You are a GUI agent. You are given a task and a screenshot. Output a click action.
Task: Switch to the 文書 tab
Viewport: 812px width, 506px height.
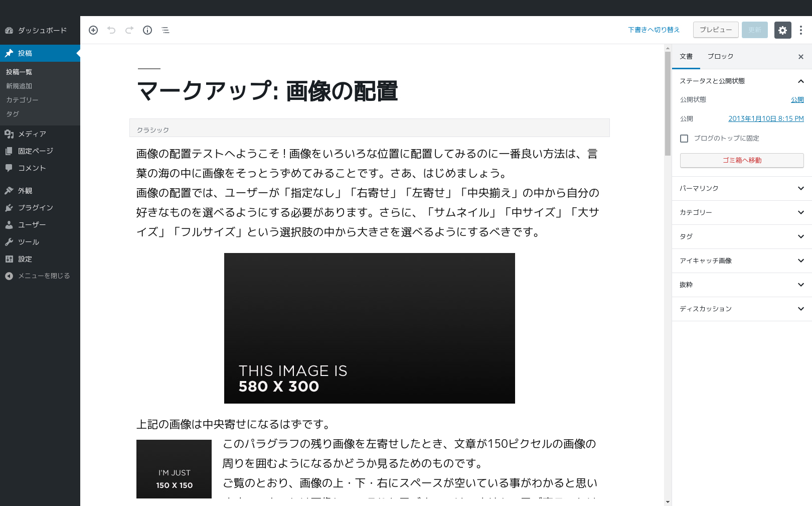coord(686,57)
